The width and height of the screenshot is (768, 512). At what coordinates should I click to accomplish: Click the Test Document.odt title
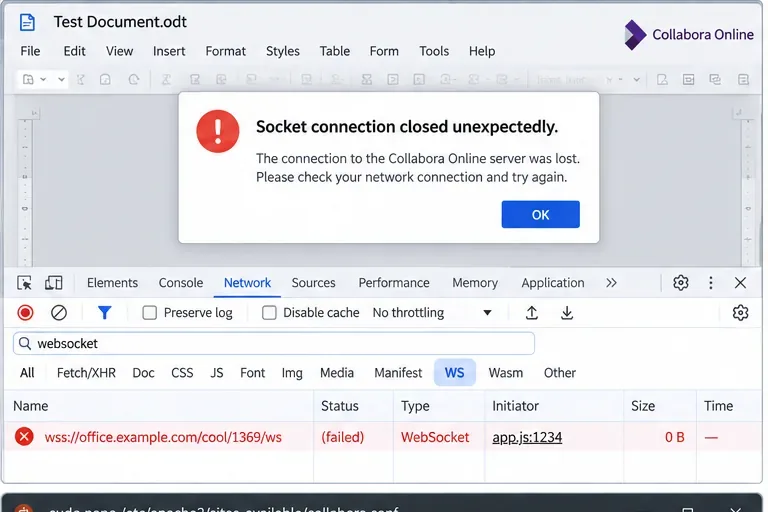tap(120, 22)
